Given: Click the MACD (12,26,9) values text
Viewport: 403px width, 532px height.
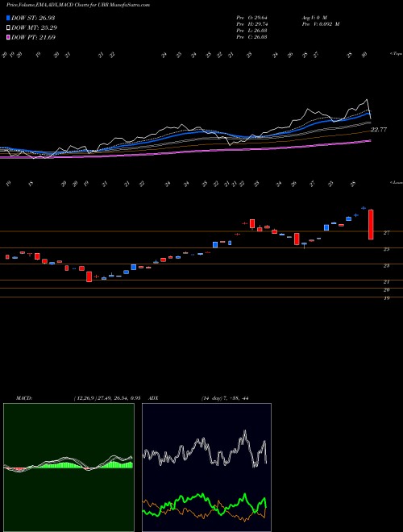Looking at the screenshot, I should coord(107,398).
